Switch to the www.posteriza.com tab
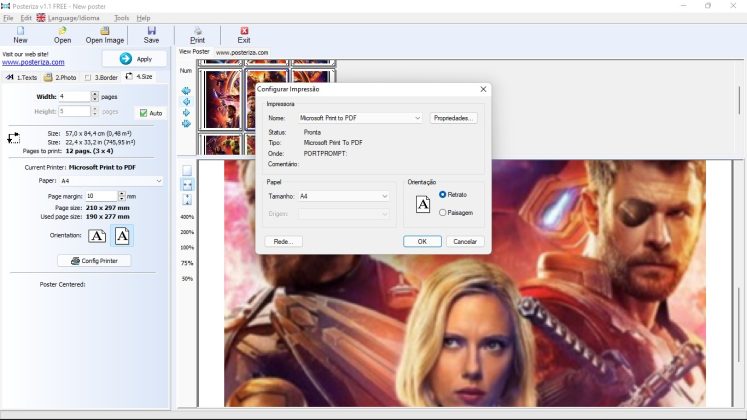Image resolution: width=747 pixels, height=420 pixels. pyautogui.click(x=242, y=52)
